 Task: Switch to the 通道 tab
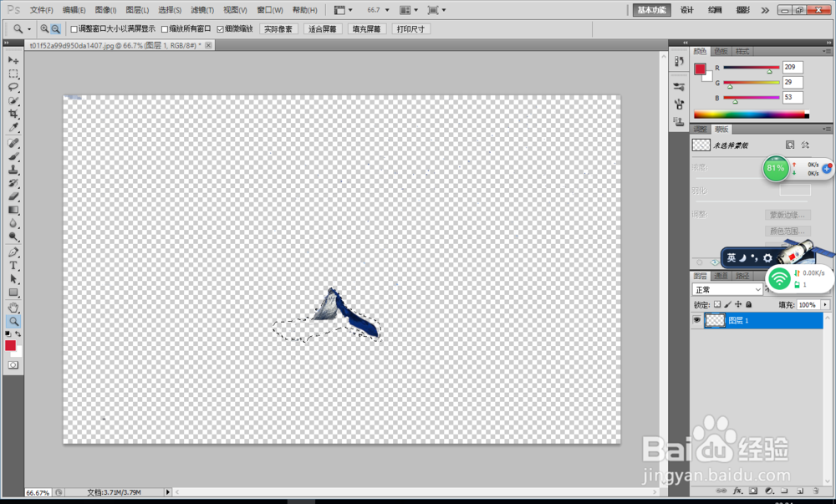(720, 274)
